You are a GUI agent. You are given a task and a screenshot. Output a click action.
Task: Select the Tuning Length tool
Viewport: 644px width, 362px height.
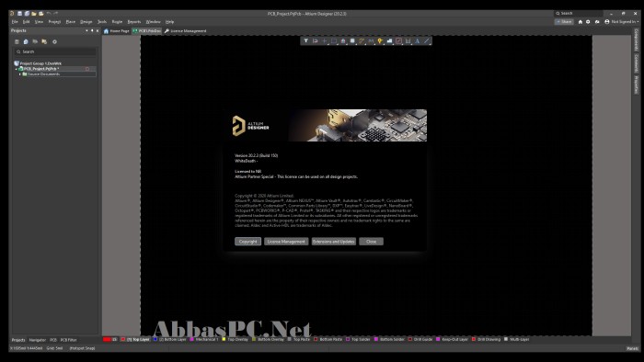(x=371, y=41)
